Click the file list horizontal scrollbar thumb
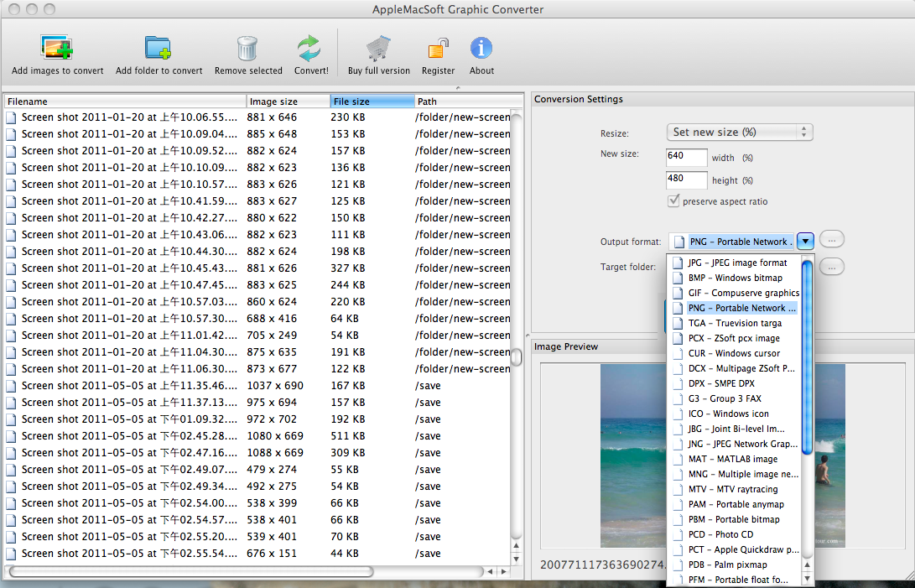This screenshot has width=915, height=588. pyautogui.click(x=191, y=571)
